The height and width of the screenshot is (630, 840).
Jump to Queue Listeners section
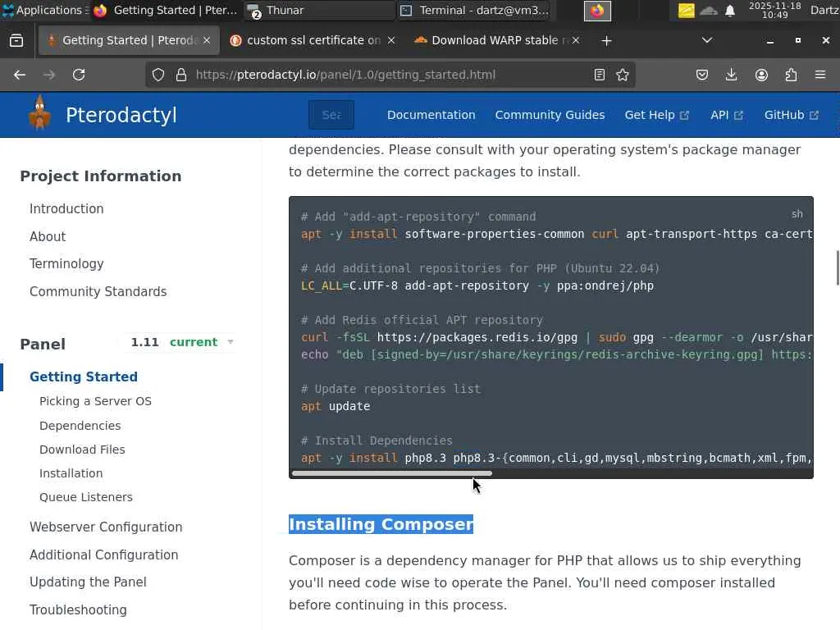(85, 497)
